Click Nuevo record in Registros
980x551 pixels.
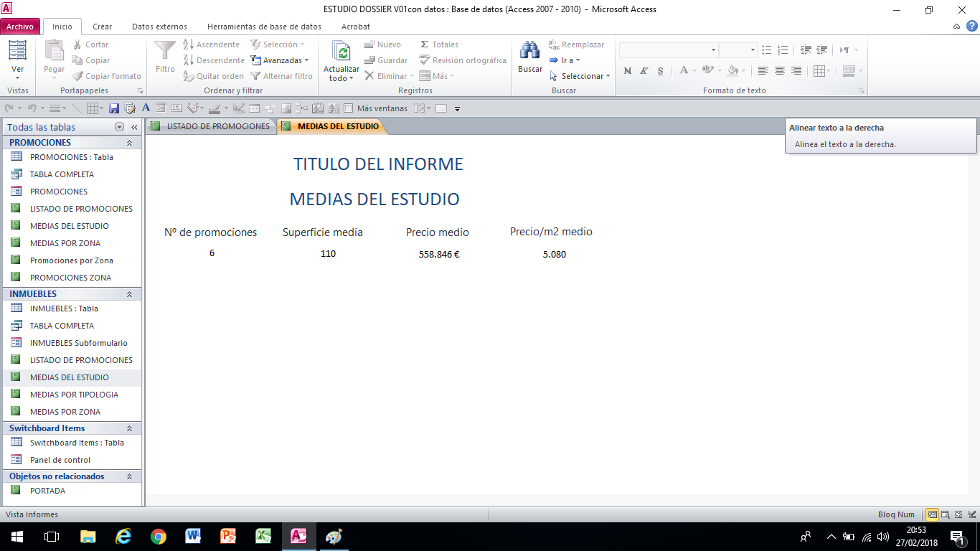click(382, 44)
